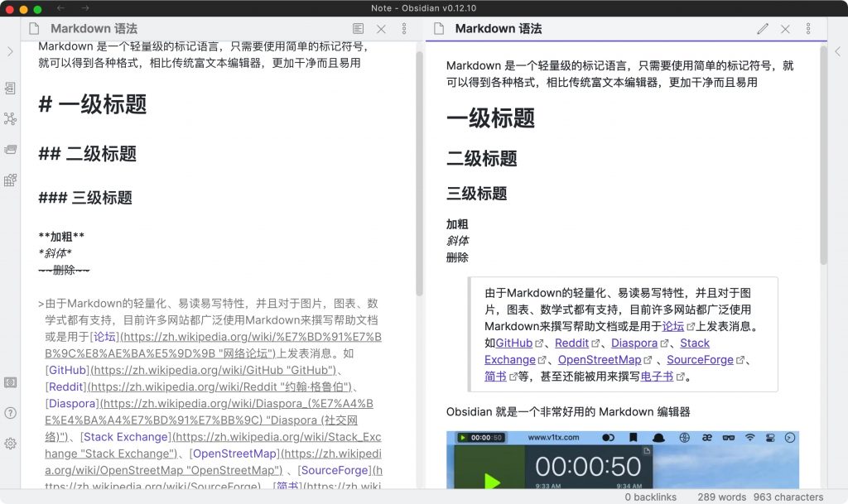848x504 pixels.
Task: Close the right Markdown 语法 pane
Action: tap(785, 29)
